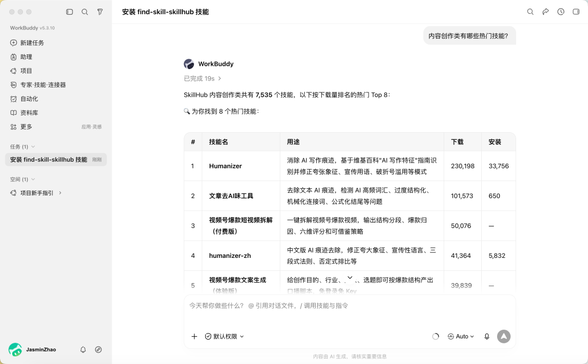Select 视频号爆款文案生成 skill name
Screen dimensions: 588x364
(237, 280)
